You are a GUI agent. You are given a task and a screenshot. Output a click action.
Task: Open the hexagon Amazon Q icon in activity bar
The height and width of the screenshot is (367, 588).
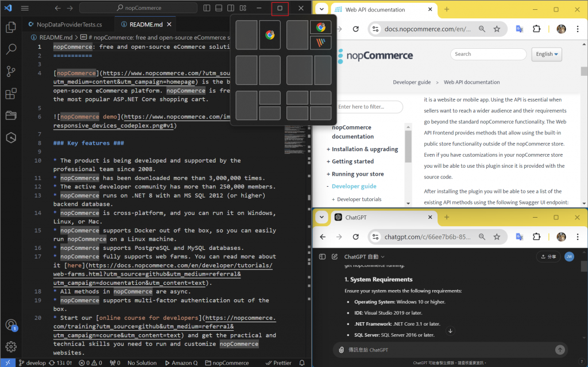[11, 138]
